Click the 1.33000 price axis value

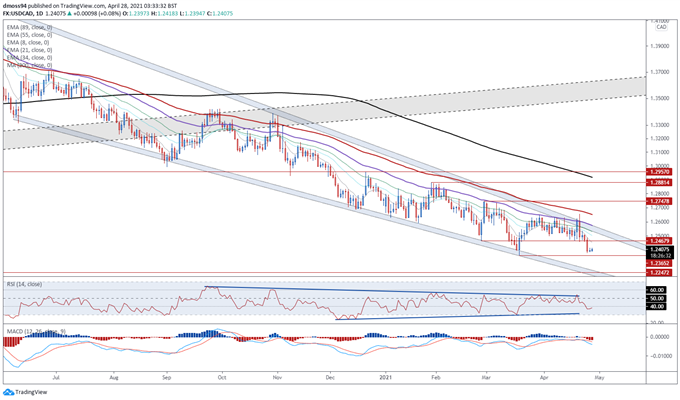tap(660, 125)
